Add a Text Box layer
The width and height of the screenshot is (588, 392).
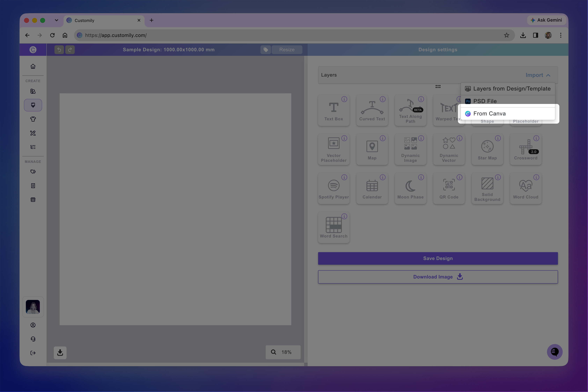point(333,110)
